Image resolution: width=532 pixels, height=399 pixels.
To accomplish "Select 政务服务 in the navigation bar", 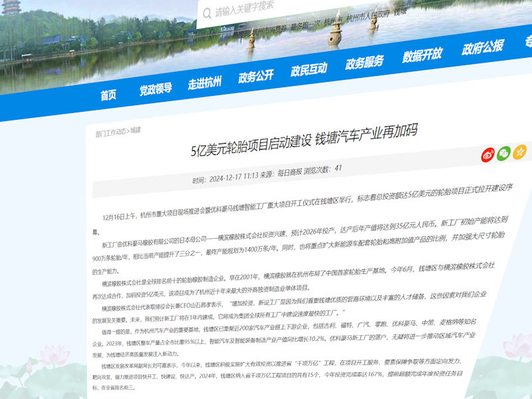I will (x=364, y=62).
